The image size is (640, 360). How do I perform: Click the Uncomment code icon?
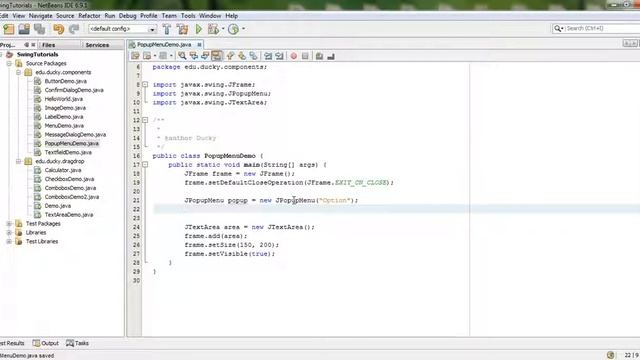click(331, 56)
